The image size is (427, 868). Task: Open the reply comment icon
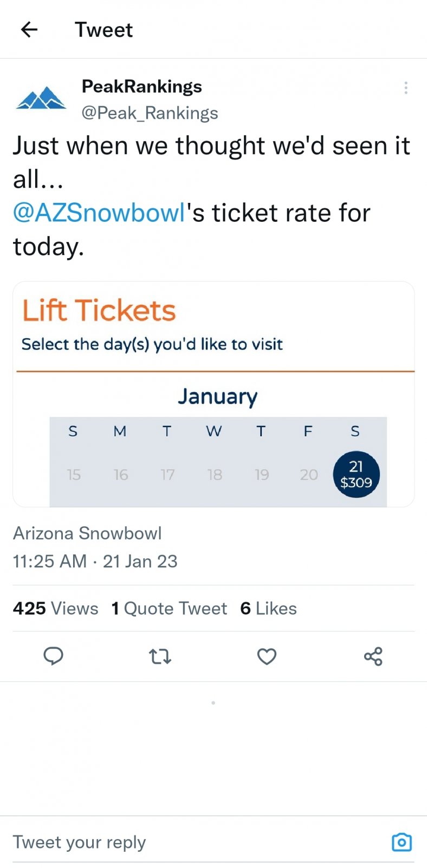(54, 656)
